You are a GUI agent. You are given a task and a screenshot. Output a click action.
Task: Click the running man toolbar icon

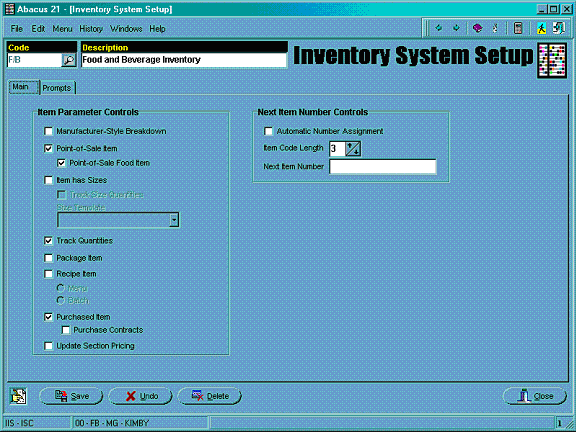click(x=541, y=28)
